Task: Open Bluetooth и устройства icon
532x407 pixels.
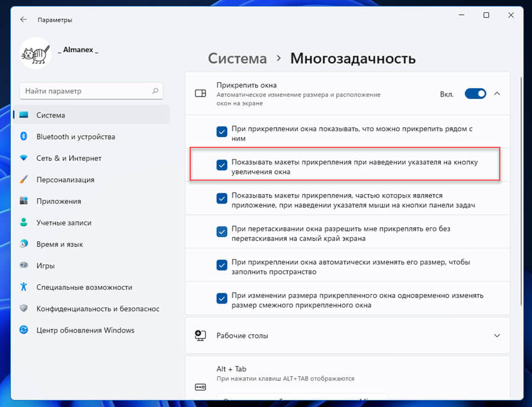Action: (x=24, y=136)
